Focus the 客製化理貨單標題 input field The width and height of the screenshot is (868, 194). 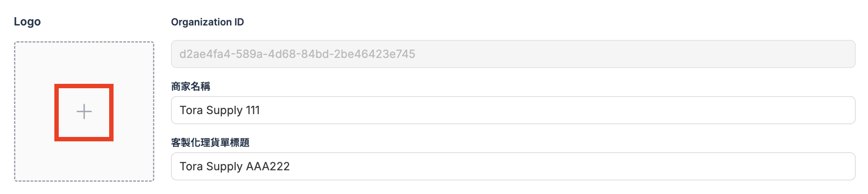pos(513,166)
